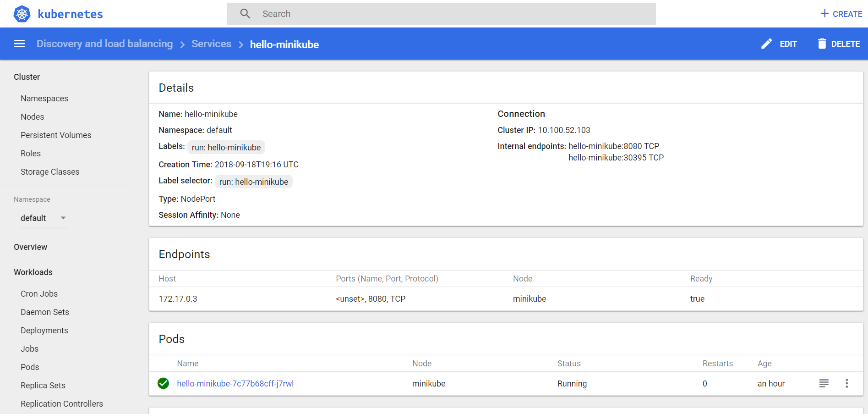The width and height of the screenshot is (868, 414).
Task: Open Roles in the sidebar
Action: (31, 154)
